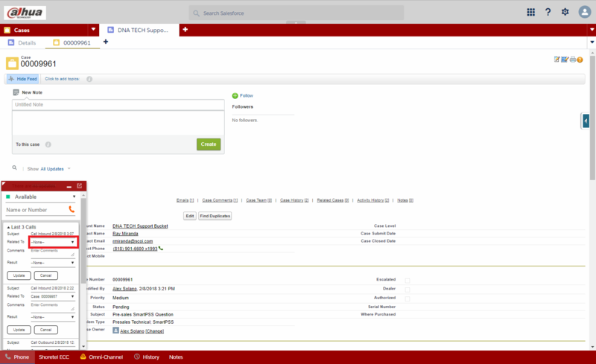The width and height of the screenshot is (596, 364).
Task: Click the orange phone dial icon in softphone
Action: [x=72, y=209]
